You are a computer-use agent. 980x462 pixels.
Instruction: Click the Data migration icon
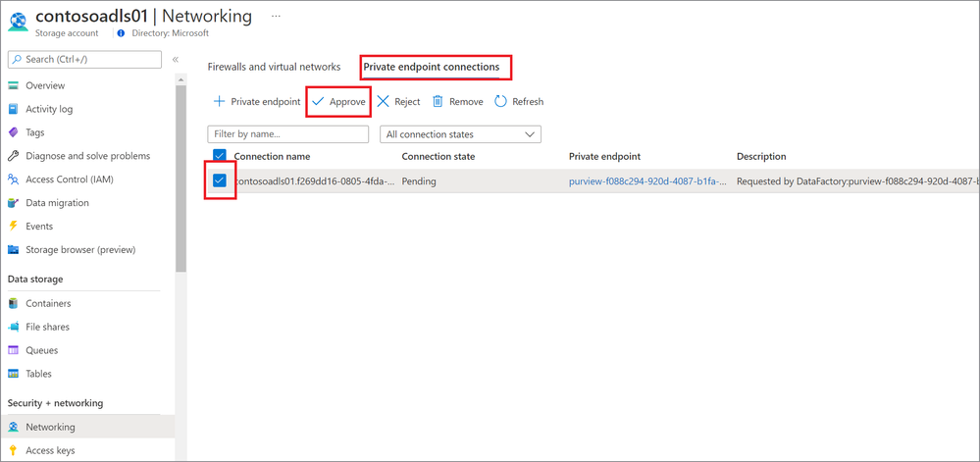click(x=13, y=203)
